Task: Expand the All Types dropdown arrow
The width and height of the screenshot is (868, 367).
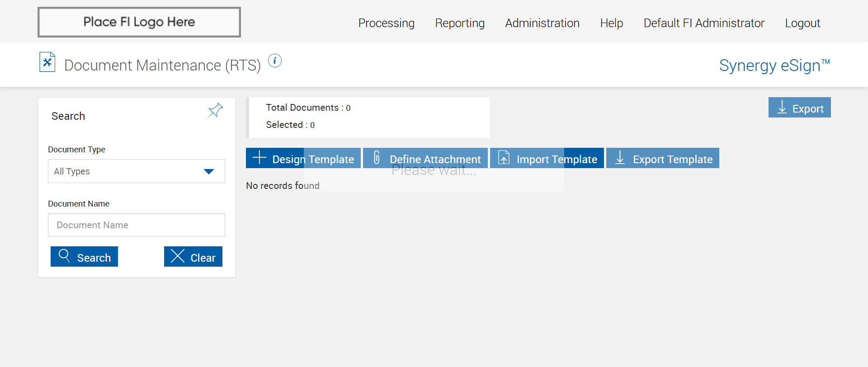Action: [x=209, y=171]
